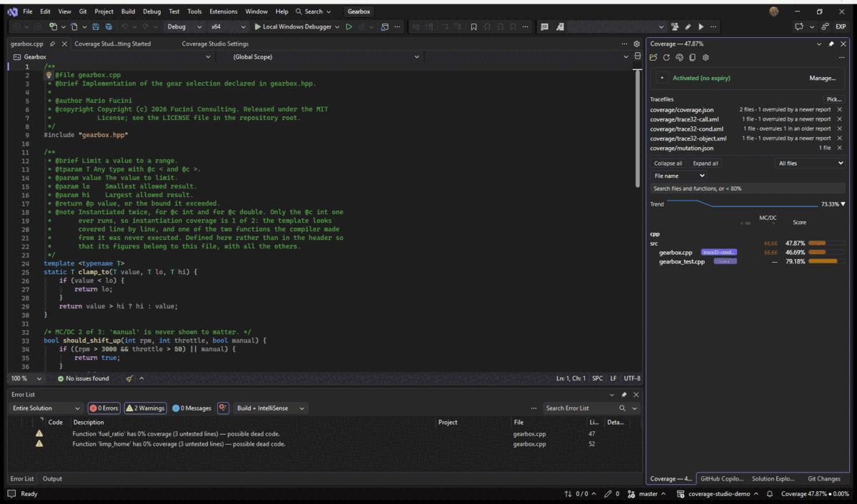
Task: Remove coverage/coverage.json tracefile
Action: [839, 110]
